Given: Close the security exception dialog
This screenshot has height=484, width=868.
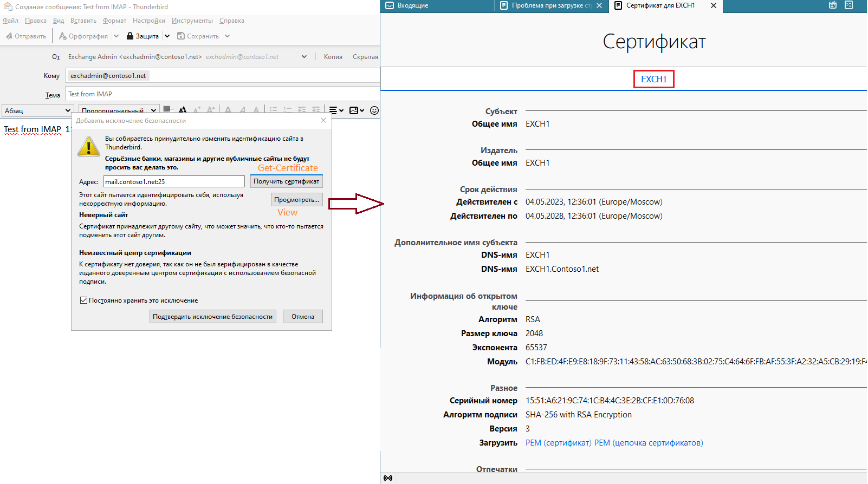Looking at the screenshot, I should (323, 120).
